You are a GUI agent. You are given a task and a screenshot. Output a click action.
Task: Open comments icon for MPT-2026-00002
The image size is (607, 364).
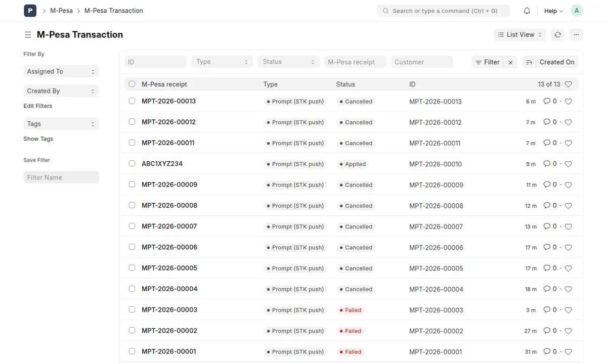[547, 331]
